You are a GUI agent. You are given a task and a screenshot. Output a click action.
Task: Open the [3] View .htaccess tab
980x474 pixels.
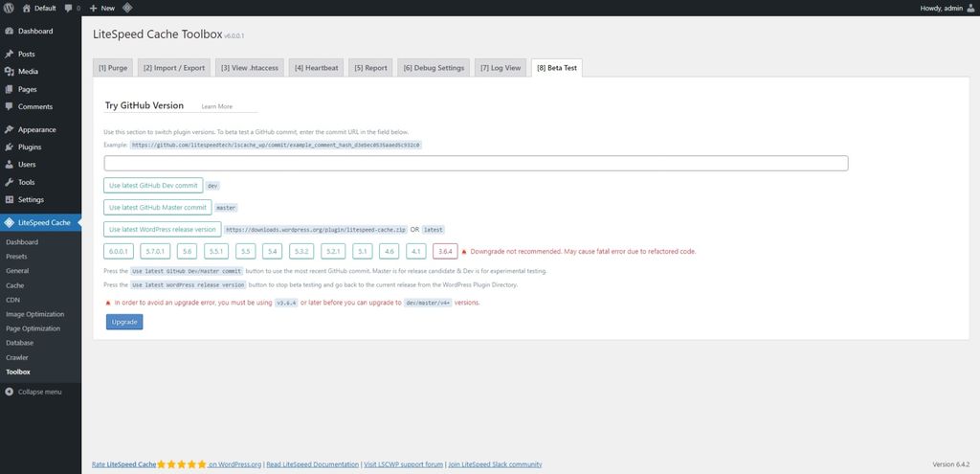[250, 68]
